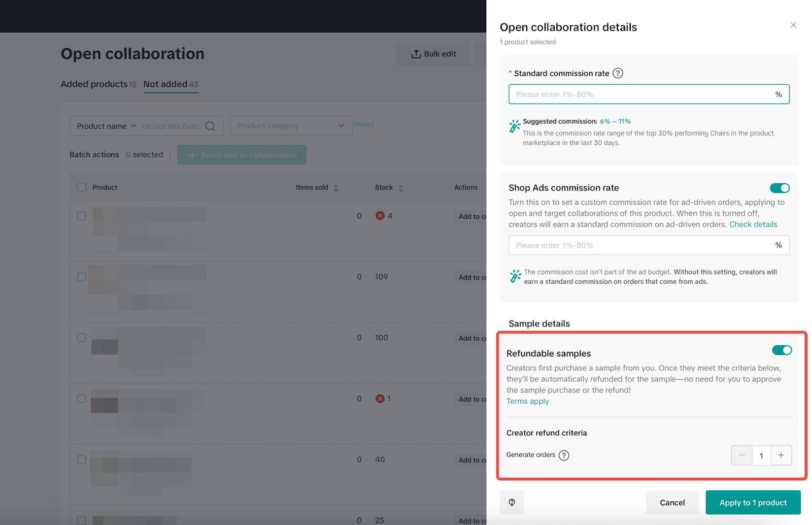Sort products by Items sold
This screenshot has height=525, width=812.
click(x=335, y=187)
